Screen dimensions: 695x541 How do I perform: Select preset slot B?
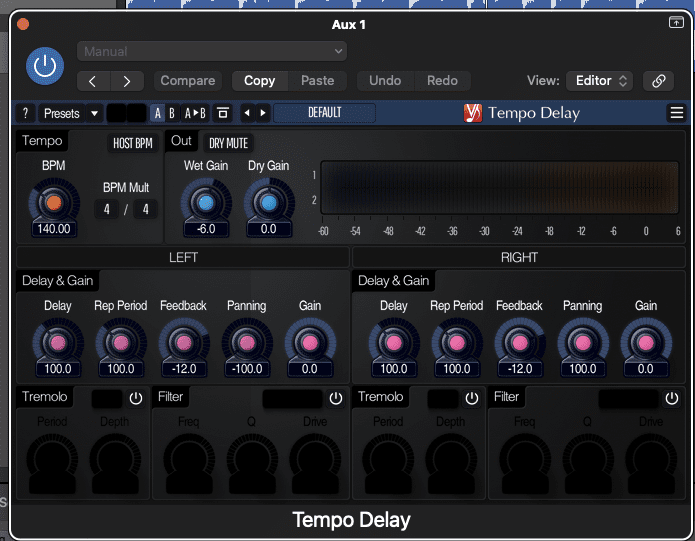pyautogui.click(x=172, y=113)
